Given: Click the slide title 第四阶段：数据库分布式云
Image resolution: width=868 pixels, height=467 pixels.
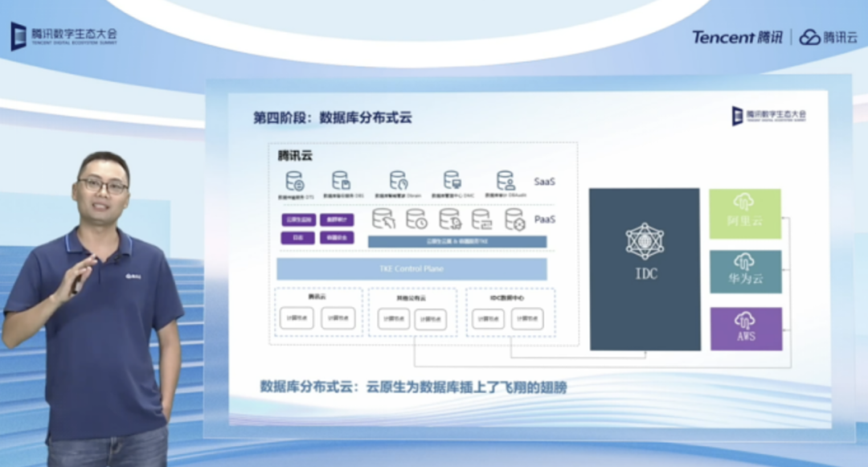Looking at the screenshot, I should click(333, 118).
